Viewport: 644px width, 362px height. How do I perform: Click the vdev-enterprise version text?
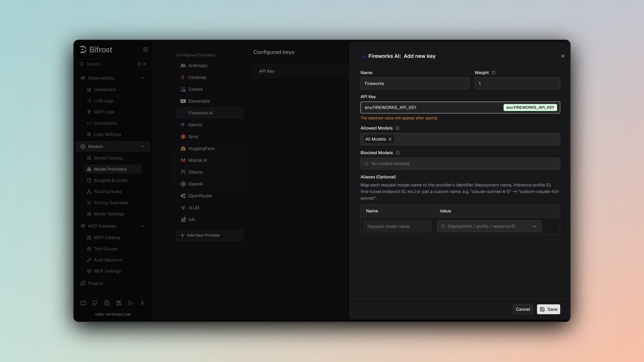click(113, 314)
